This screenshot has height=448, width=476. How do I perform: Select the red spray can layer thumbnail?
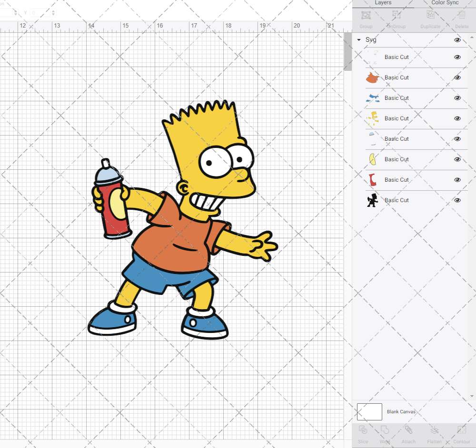[x=373, y=180]
